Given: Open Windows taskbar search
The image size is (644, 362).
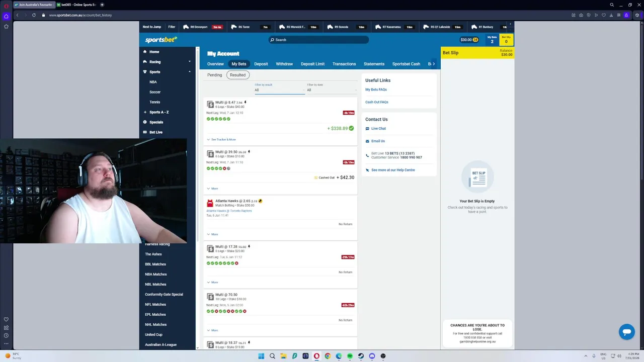Looking at the screenshot, I should [272, 356].
